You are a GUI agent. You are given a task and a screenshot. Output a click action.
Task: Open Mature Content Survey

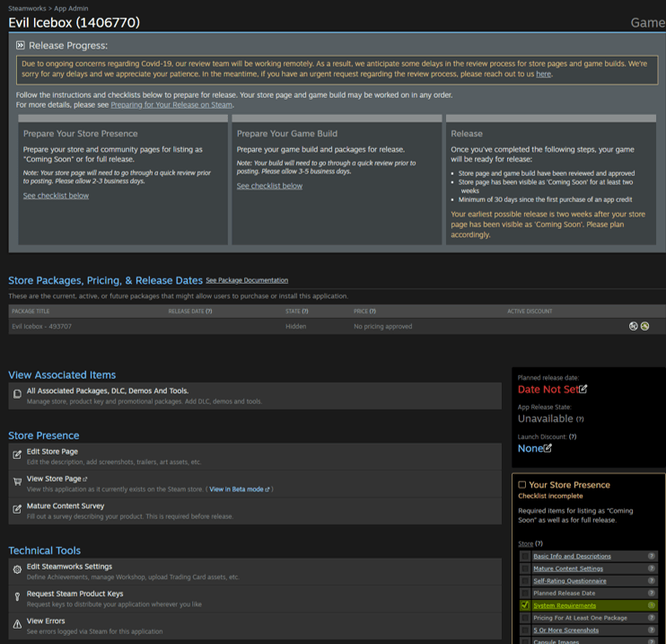click(x=66, y=506)
